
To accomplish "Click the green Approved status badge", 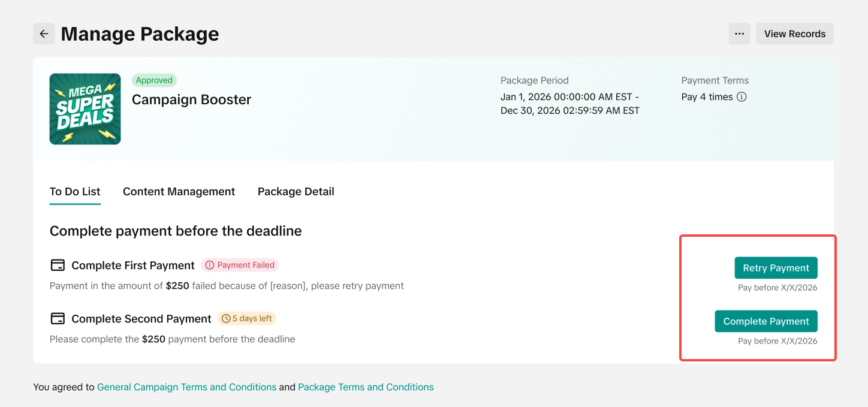I will click(x=154, y=80).
